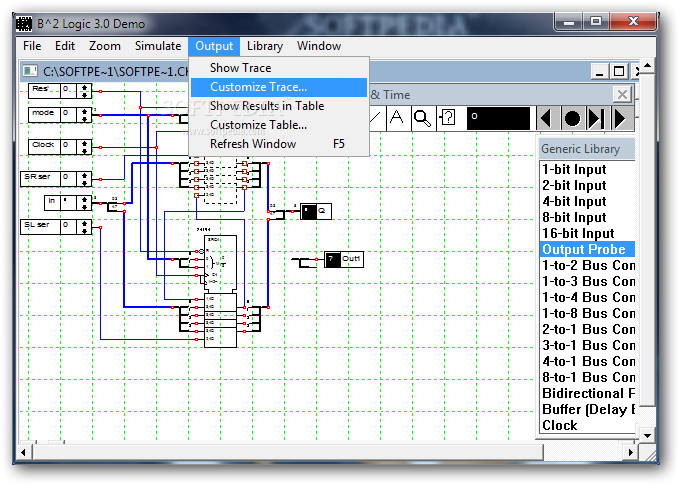Select the wire line drawing tool
This screenshot has height=485, width=680.
coord(377,118)
